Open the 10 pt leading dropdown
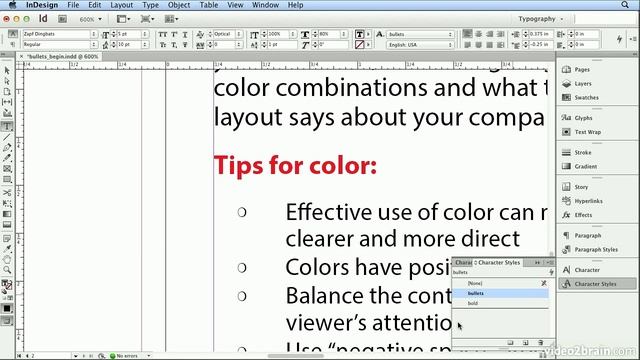The width and height of the screenshot is (640, 360). click(145, 44)
